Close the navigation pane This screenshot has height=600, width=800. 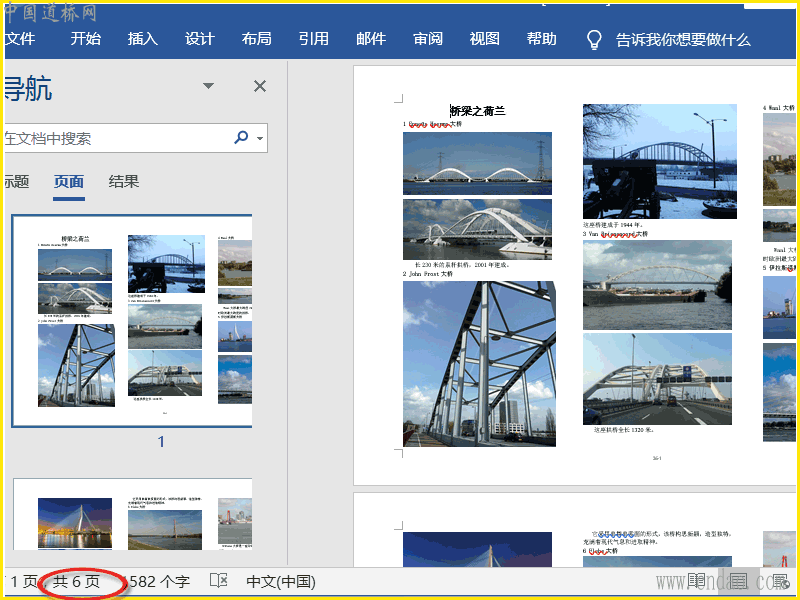[x=260, y=86]
